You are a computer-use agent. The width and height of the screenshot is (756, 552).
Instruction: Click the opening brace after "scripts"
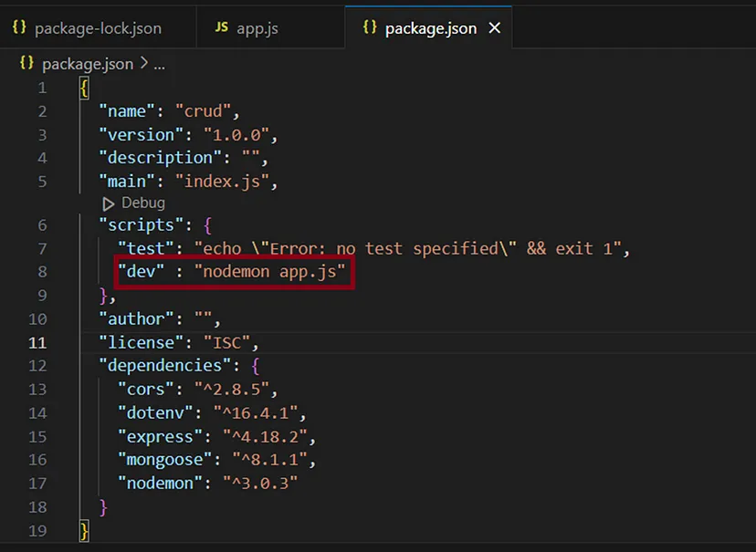pos(208,225)
